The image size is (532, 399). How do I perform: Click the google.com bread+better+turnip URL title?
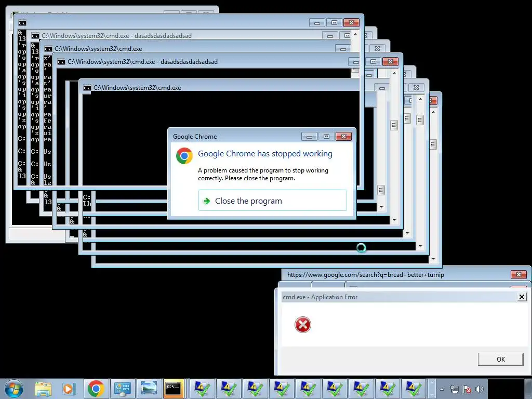click(365, 275)
